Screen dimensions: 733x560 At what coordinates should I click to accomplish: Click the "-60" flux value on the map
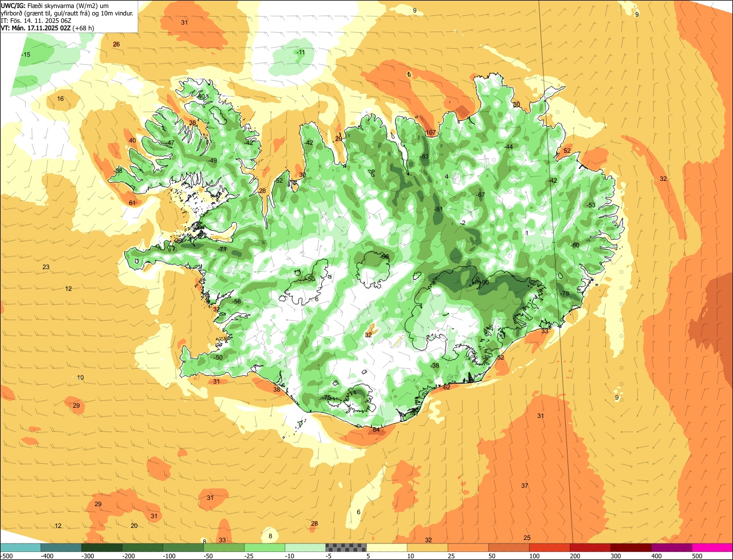click(575, 246)
